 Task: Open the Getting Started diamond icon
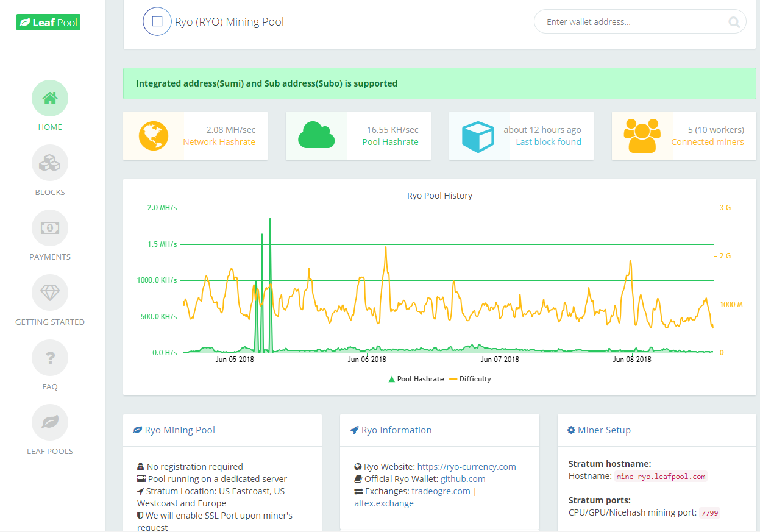pyautogui.click(x=50, y=293)
